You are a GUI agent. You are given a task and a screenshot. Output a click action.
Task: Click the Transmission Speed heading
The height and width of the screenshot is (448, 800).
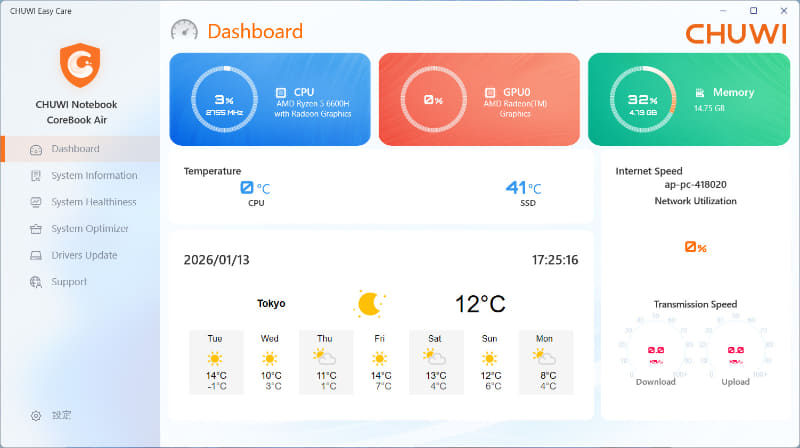point(695,304)
